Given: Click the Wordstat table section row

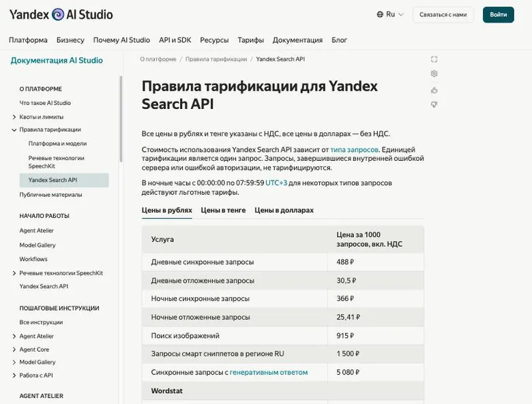Looking at the screenshot, I should point(283,391).
